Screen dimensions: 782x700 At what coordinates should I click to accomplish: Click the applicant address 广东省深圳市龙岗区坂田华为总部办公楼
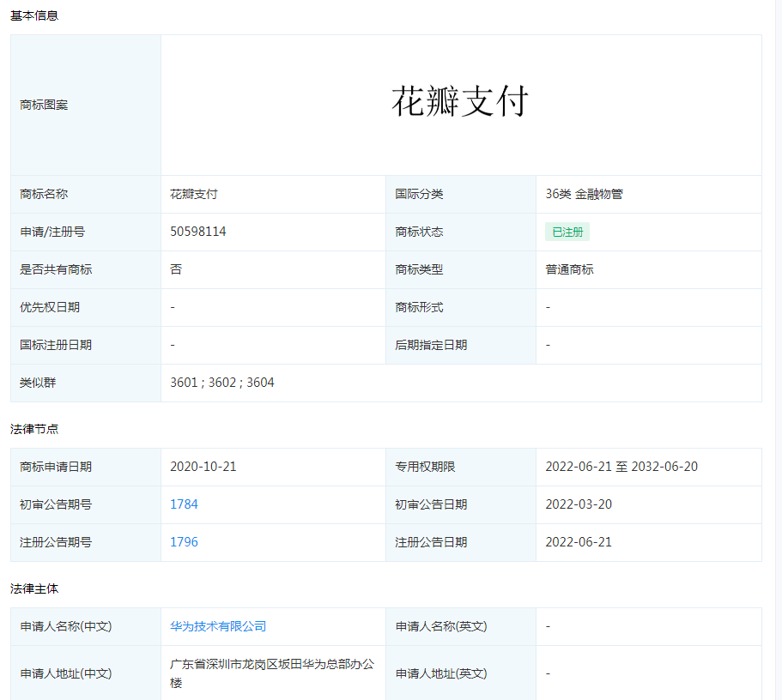pyautogui.click(x=272, y=673)
